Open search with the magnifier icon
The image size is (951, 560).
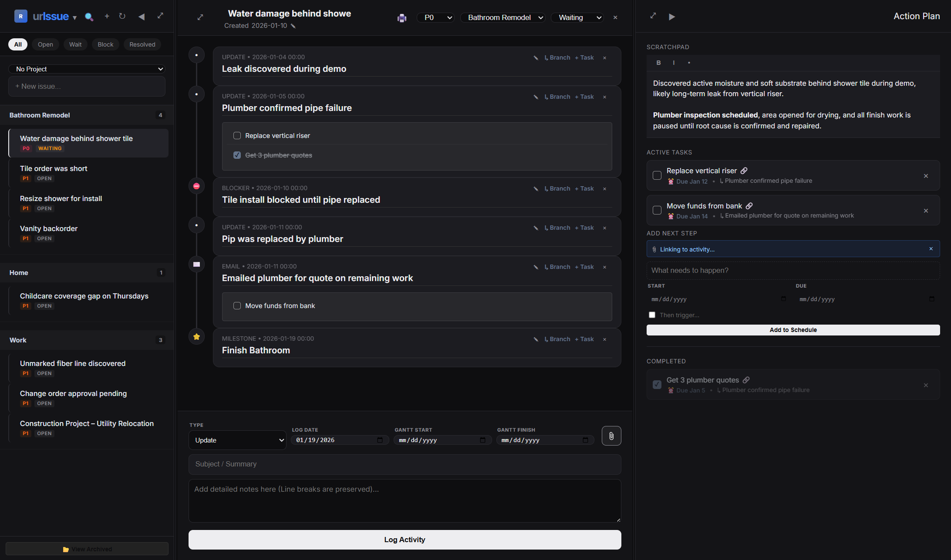point(89,17)
